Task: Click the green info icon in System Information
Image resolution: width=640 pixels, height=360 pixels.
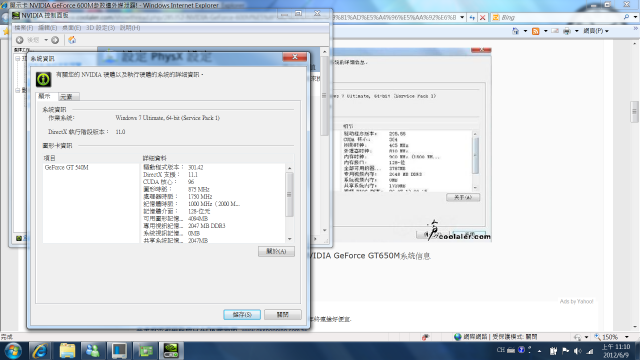Action: coord(43,79)
